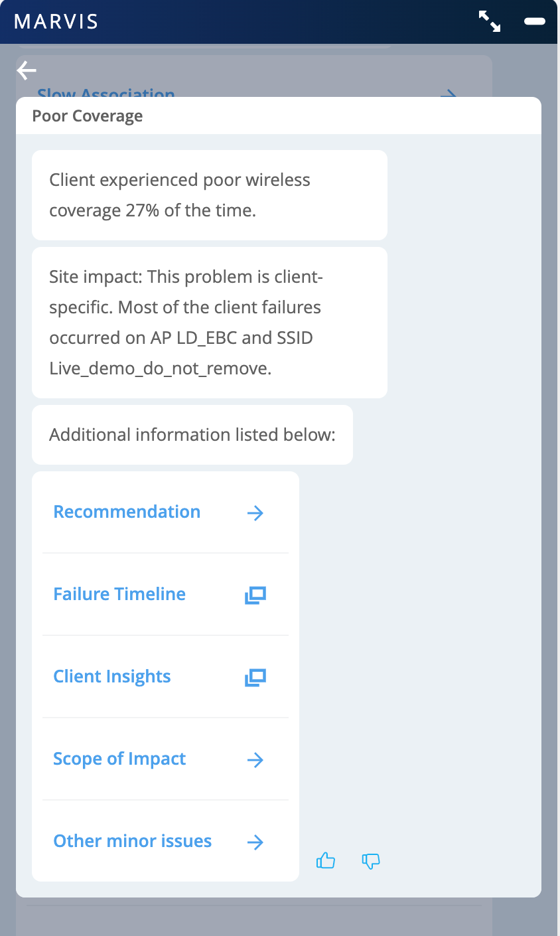Click the Poor Coverage header

(88, 116)
